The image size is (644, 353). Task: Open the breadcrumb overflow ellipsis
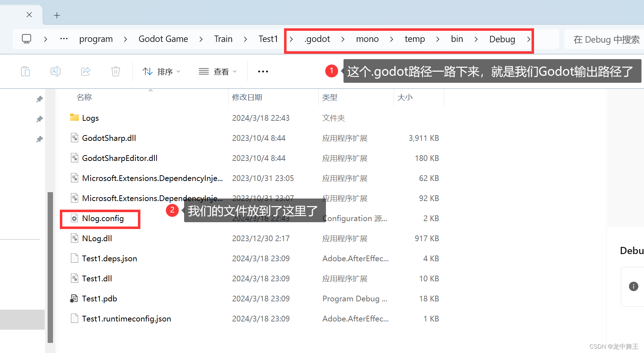64,39
